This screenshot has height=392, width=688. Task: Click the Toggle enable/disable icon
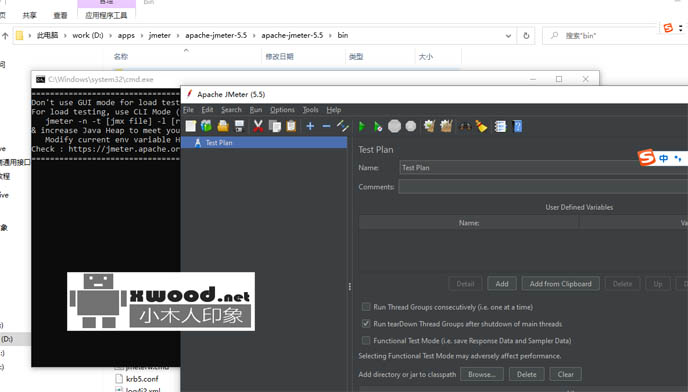[343, 126]
